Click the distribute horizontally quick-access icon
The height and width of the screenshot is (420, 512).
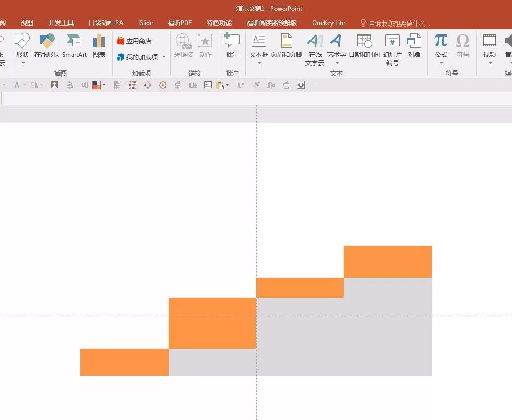271,85
